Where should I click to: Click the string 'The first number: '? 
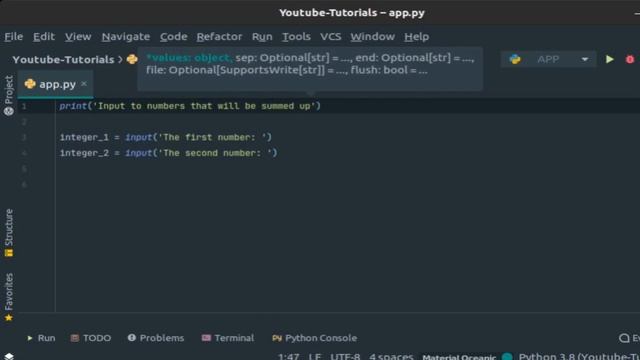[x=212, y=138]
